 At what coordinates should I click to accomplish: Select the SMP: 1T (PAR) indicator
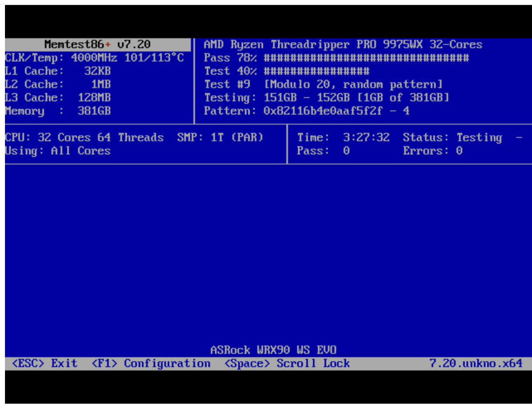(x=220, y=137)
